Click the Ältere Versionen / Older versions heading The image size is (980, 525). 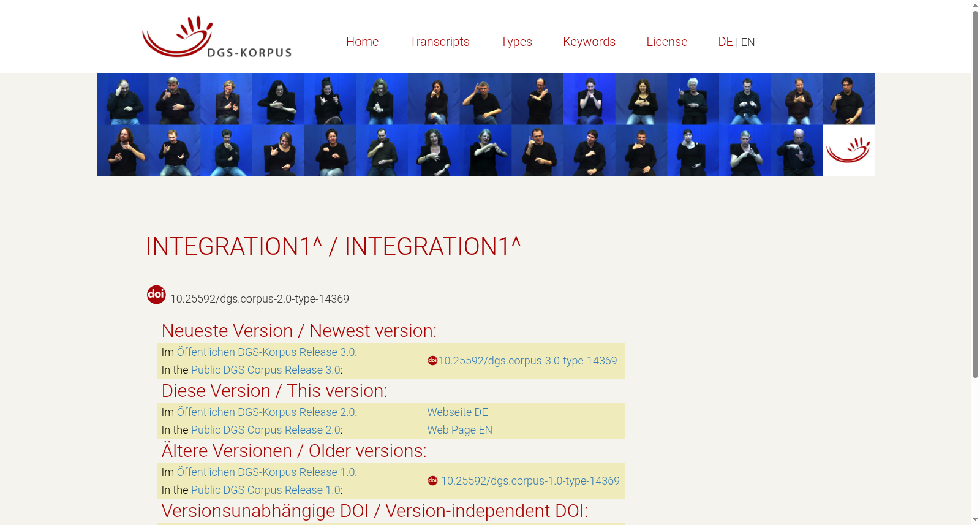[294, 451]
